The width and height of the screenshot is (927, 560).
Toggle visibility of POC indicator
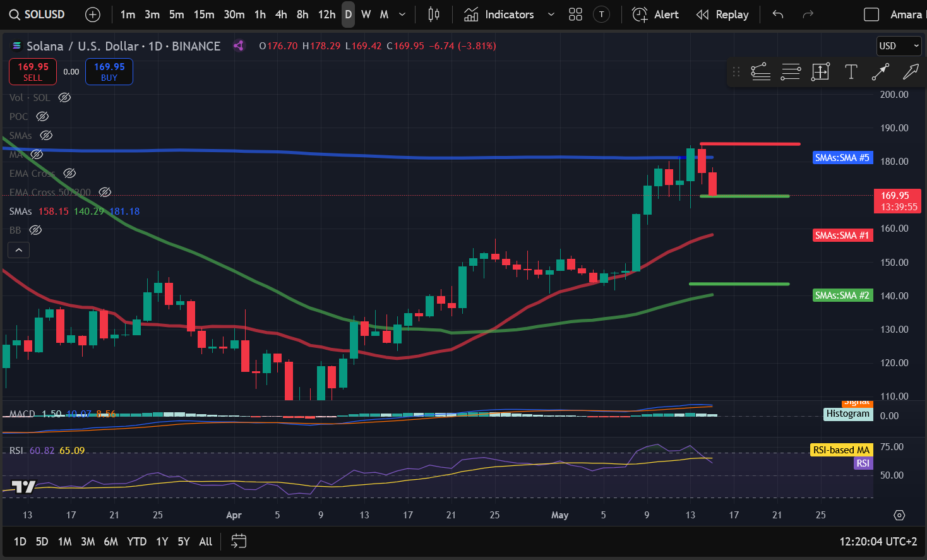tap(42, 116)
